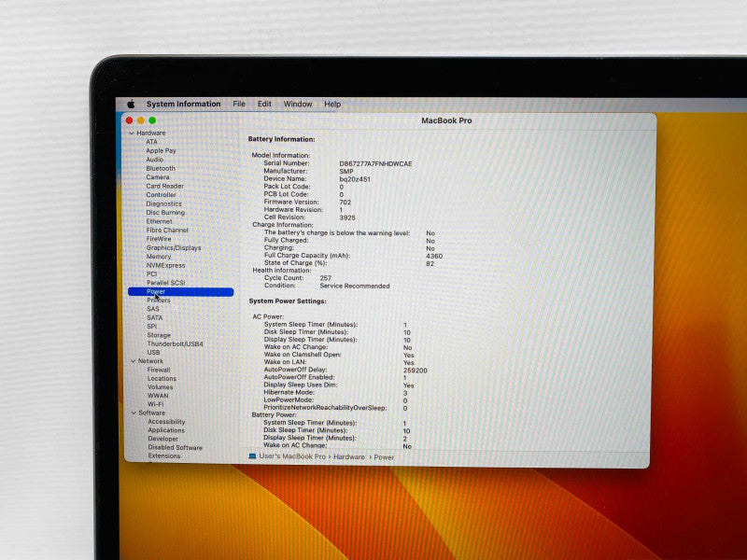
Task: Select Thunderbolt/USB4 in the sidebar
Action: point(175,343)
